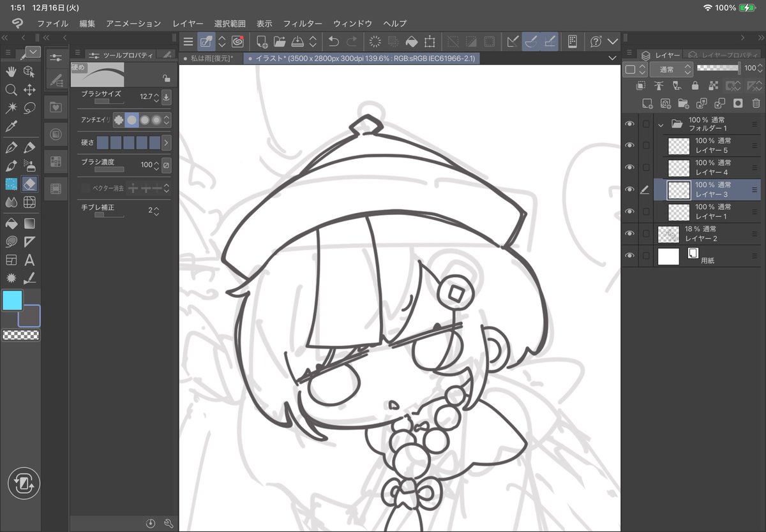The image size is (766, 532).
Task: Hide layer レイヤー 5 with eye icon
Action: pos(630,145)
